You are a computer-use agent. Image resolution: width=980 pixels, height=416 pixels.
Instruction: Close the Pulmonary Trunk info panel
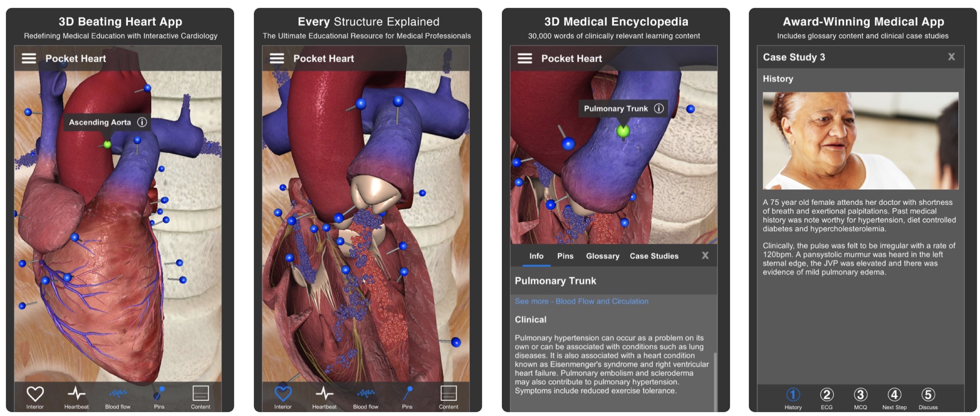705,255
